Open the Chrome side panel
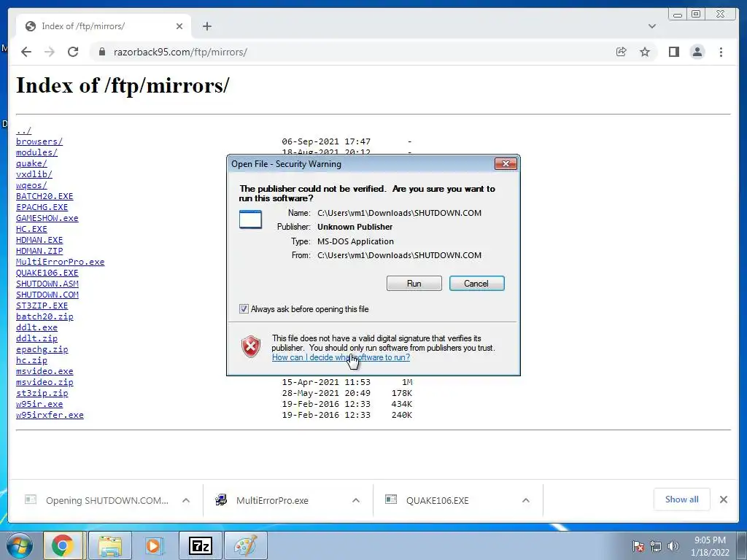The width and height of the screenshot is (747, 560). [x=673, y=52]
